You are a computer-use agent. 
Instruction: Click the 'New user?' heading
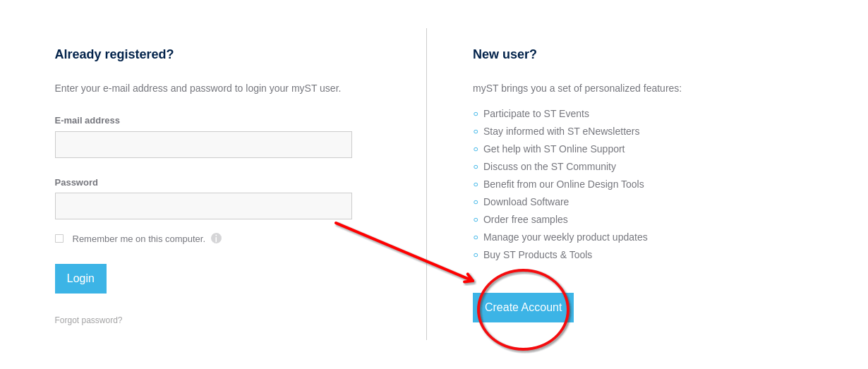coord(505,54)
